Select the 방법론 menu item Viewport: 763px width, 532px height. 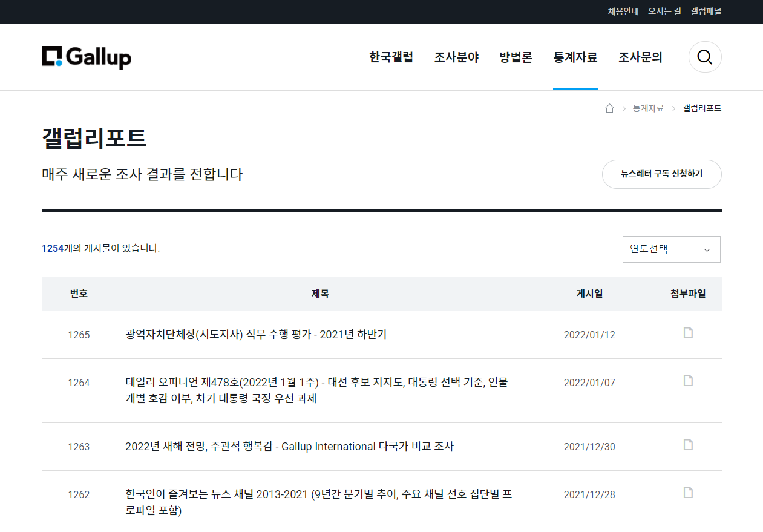(x=516, y=57)
